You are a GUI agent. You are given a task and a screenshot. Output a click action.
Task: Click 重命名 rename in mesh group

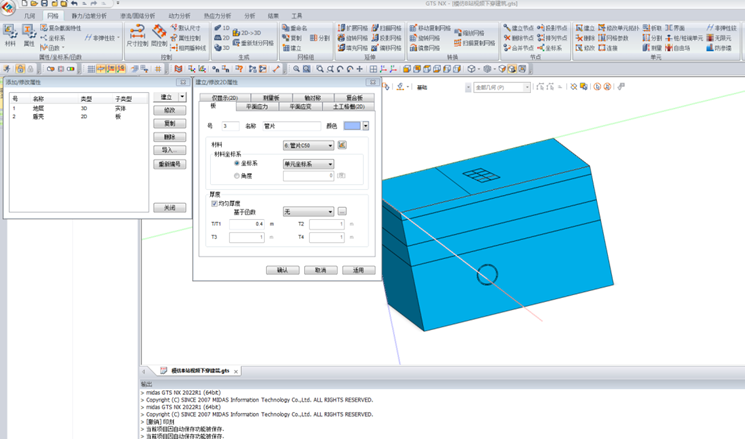pos(295,28)
